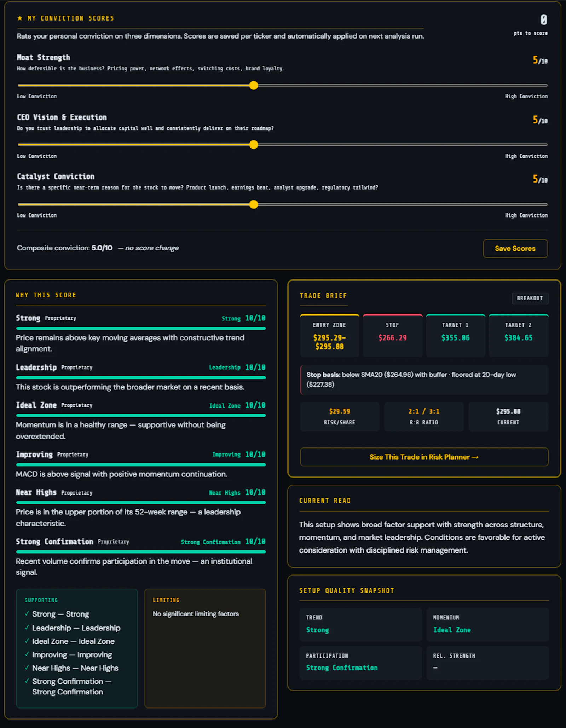The width and height of the screenshot is (566, 728).
Task: Click the checkmark beside Leadership — Leadership
Action: 27,628
